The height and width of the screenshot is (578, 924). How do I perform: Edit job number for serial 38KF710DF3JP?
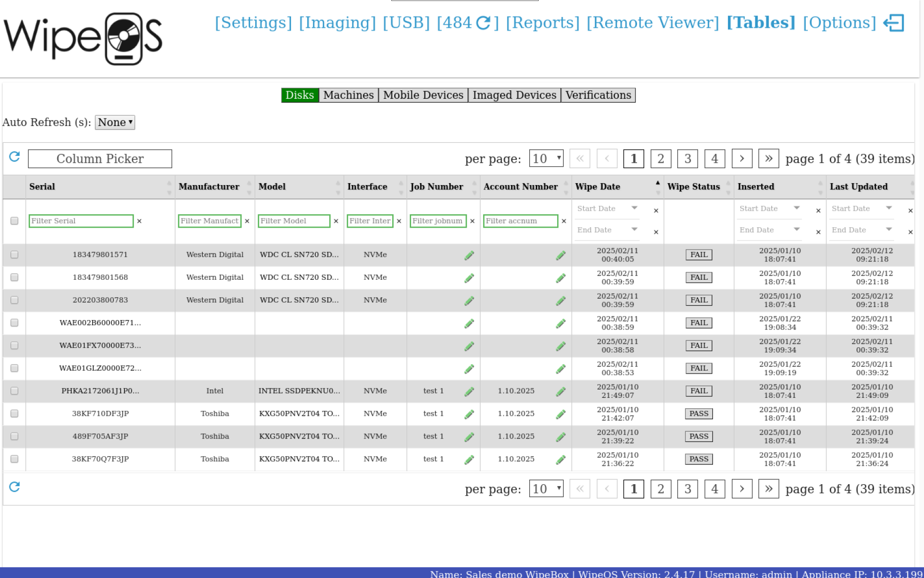point(469,414)
